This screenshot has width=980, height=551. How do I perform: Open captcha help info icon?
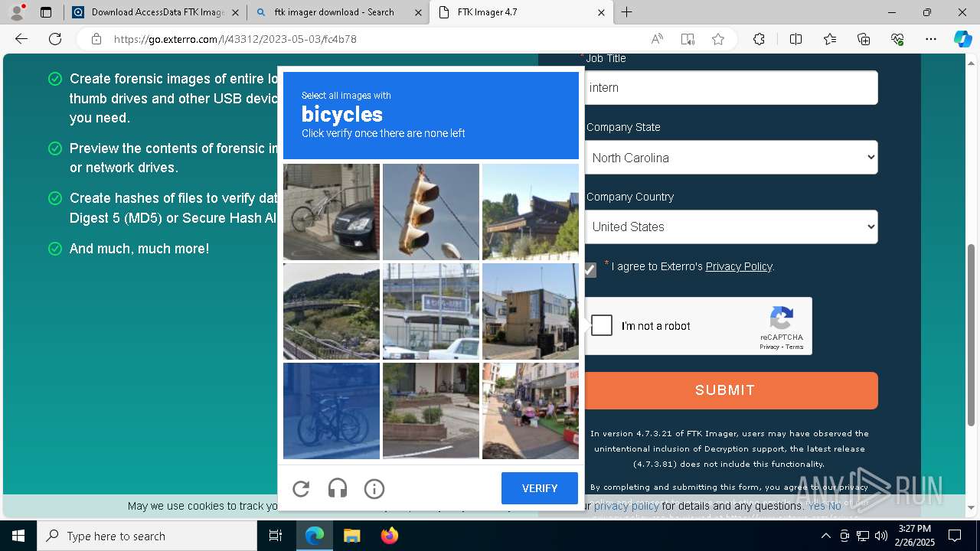click(374, 488)
